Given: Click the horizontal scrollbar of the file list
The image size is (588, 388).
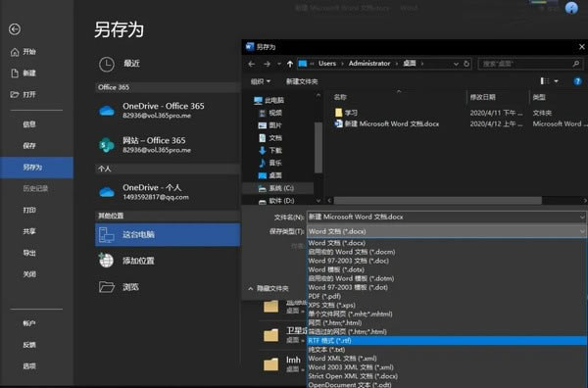Looking at the screenshot, I should (x=438, y=201).
